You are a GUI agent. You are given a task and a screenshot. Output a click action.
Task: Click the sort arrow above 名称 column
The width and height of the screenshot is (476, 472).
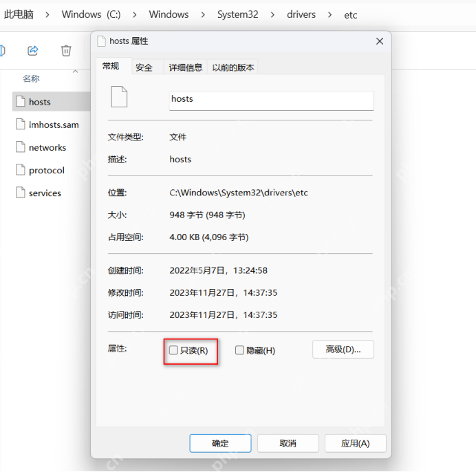tap(75, 72)
